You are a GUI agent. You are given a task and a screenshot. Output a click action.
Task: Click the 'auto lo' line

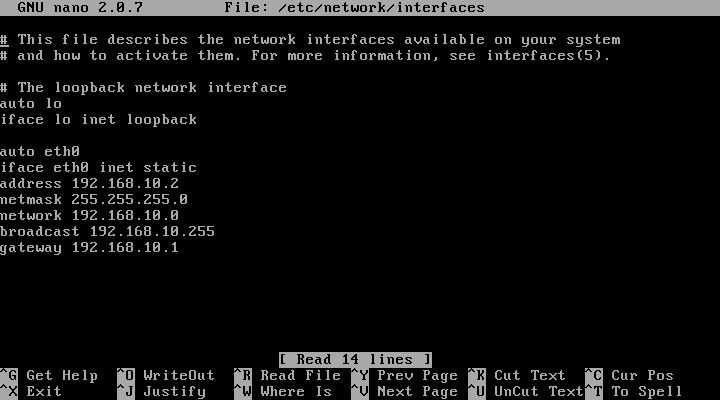click(31, 104)
